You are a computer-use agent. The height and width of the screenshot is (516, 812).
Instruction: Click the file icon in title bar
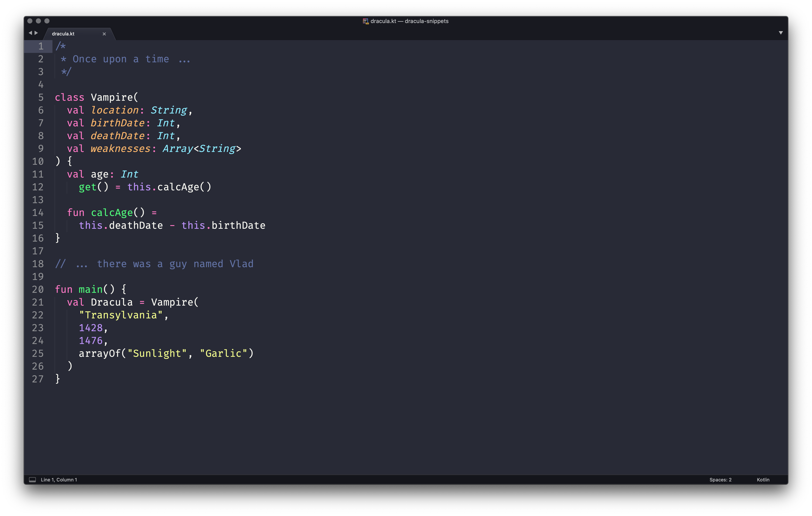pos(365,21)
